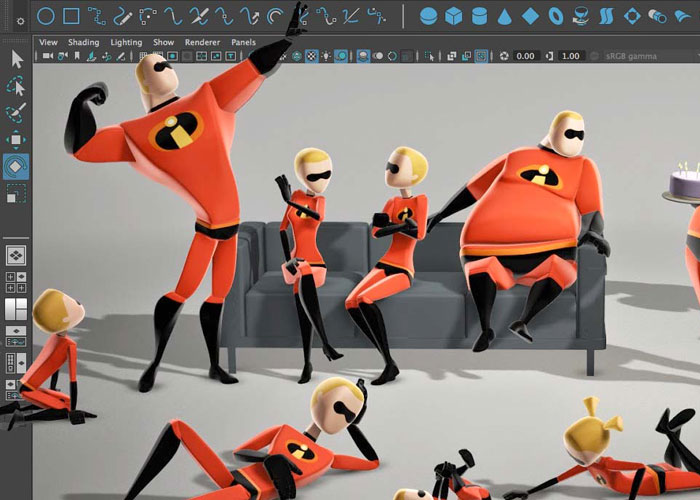This screenshot has height=500, width=700.
Task: Open the shelf settings gear
Action: tap(20, 21)
